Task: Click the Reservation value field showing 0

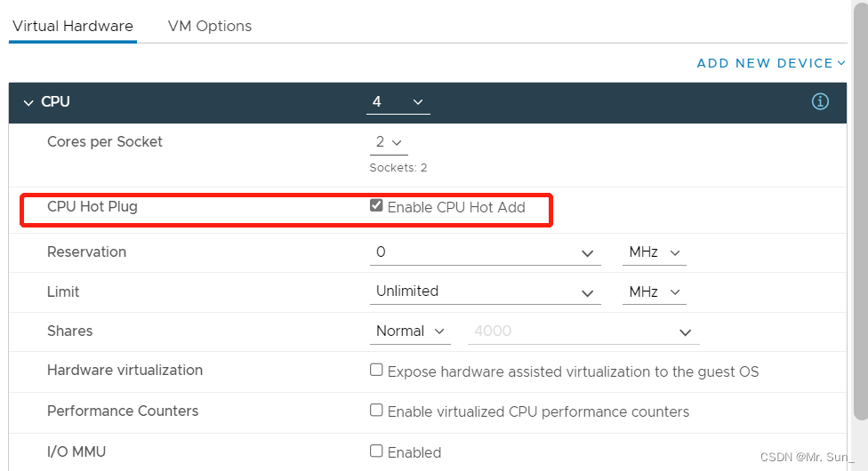Action: click(471, 252)
